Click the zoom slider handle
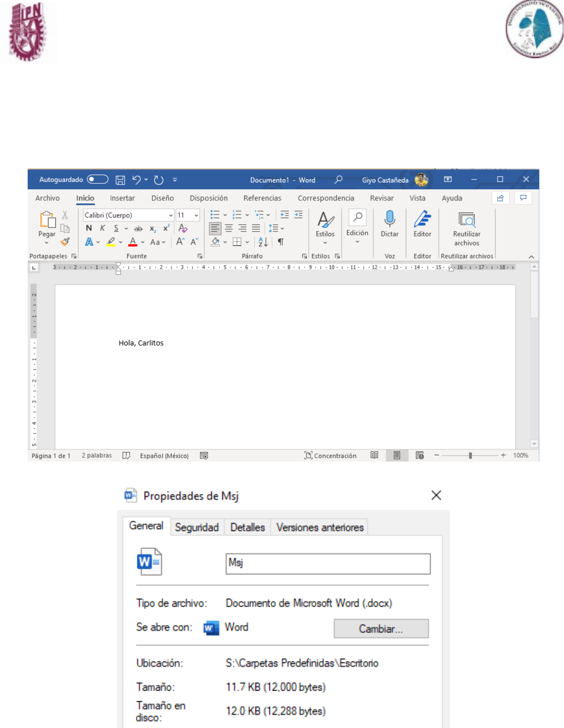 470,455
